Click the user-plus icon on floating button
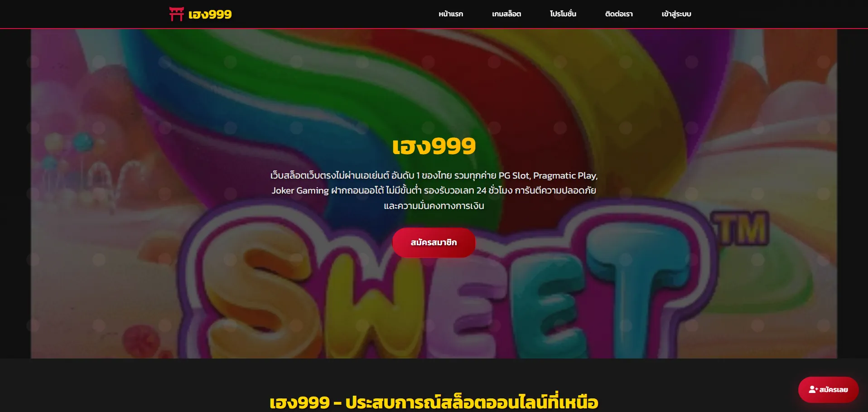The width and height of the screenshot is (868, 412). click(813, 390)
